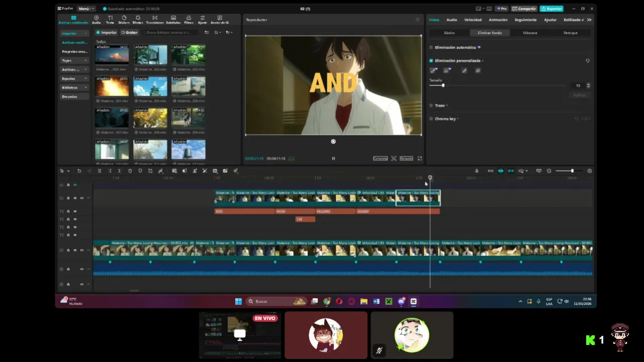Select the smart brush tool with gem badge
The width and height of the screenshot is (644, 362).
(434, 70)
